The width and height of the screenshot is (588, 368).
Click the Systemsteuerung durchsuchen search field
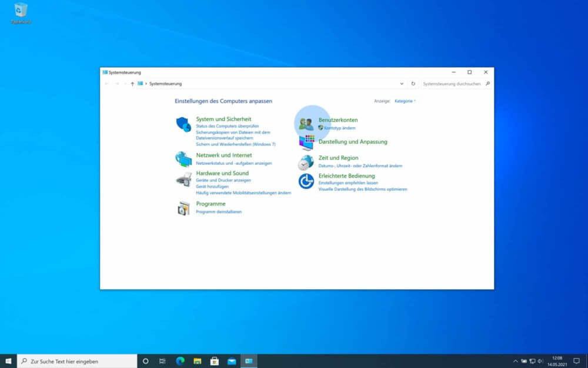pyautogui.click(x=453, y=83)
